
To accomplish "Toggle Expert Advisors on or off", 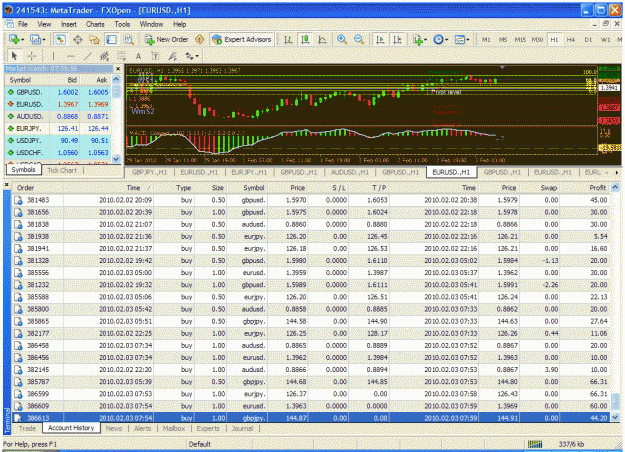I will (x=242, y=39).
